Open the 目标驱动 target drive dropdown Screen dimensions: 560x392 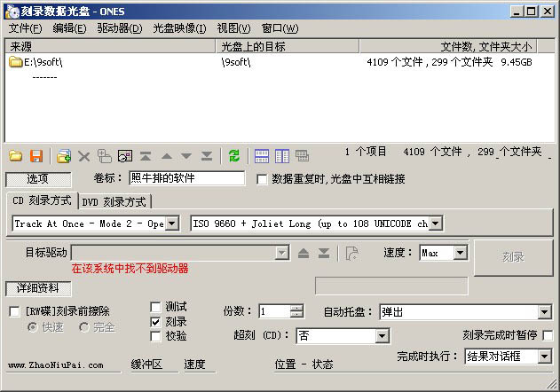pos(282,253)
